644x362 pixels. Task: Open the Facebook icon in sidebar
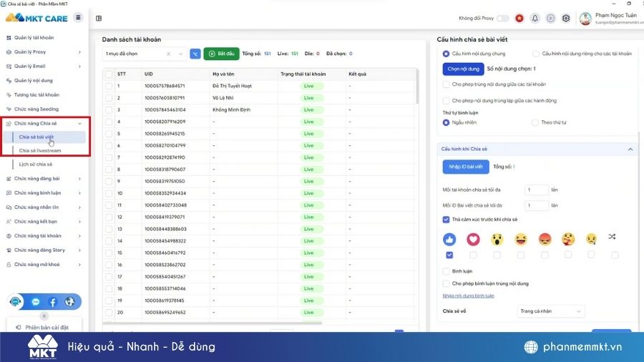(x=53, y=302)
